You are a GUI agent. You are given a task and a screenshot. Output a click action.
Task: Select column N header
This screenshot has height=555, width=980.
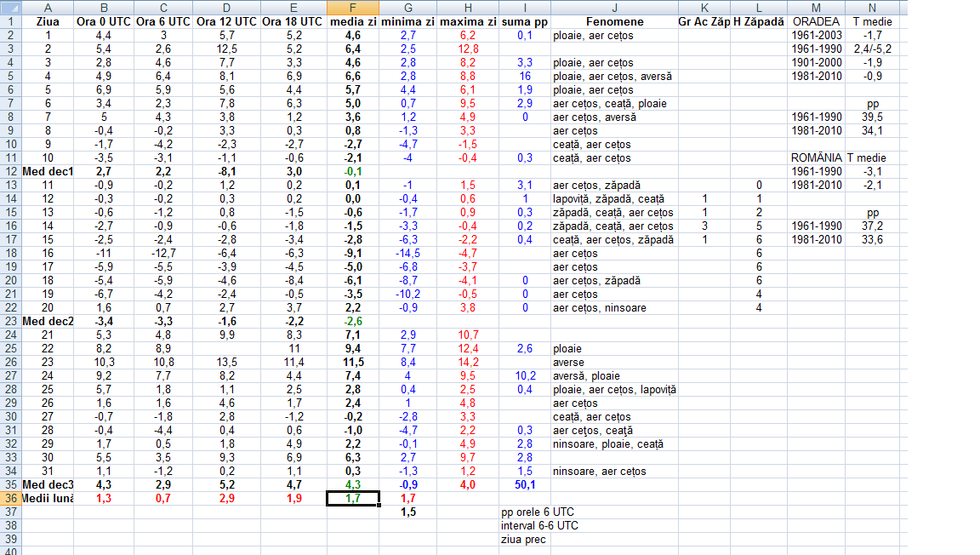click(872, 8)
